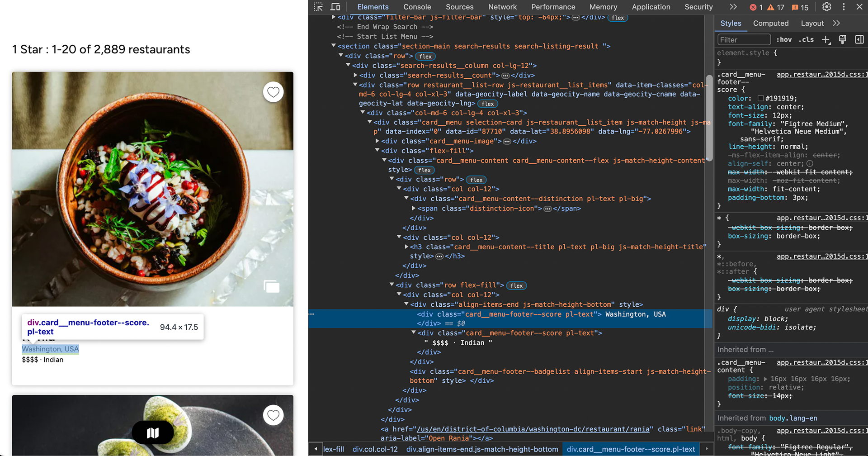Open DevTools three-dot customize menu
Viewport: 868px width, 456px height.
tap(844, 7)
